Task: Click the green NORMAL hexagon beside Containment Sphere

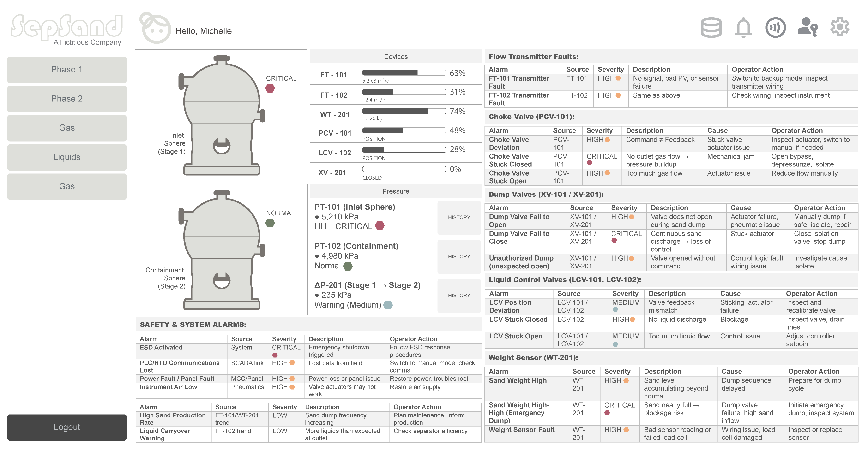Action: pos(270,223)
